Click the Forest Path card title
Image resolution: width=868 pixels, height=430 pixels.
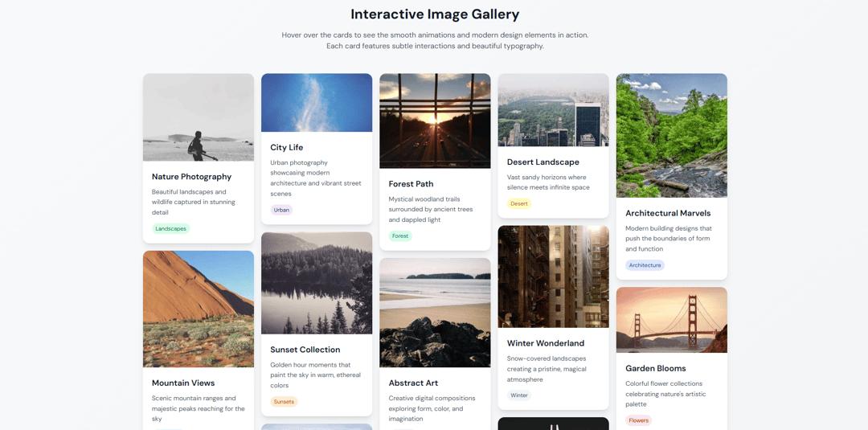coord(411,184)
